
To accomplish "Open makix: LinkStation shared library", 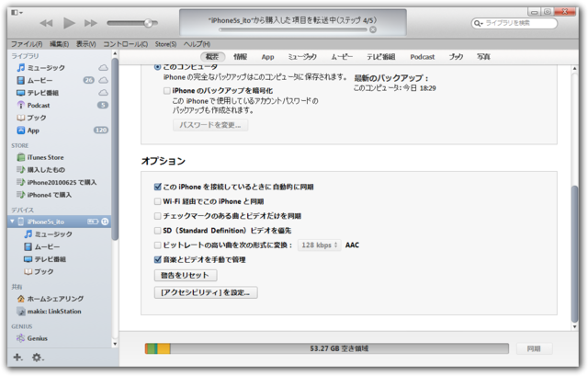I will coord(49,311).
